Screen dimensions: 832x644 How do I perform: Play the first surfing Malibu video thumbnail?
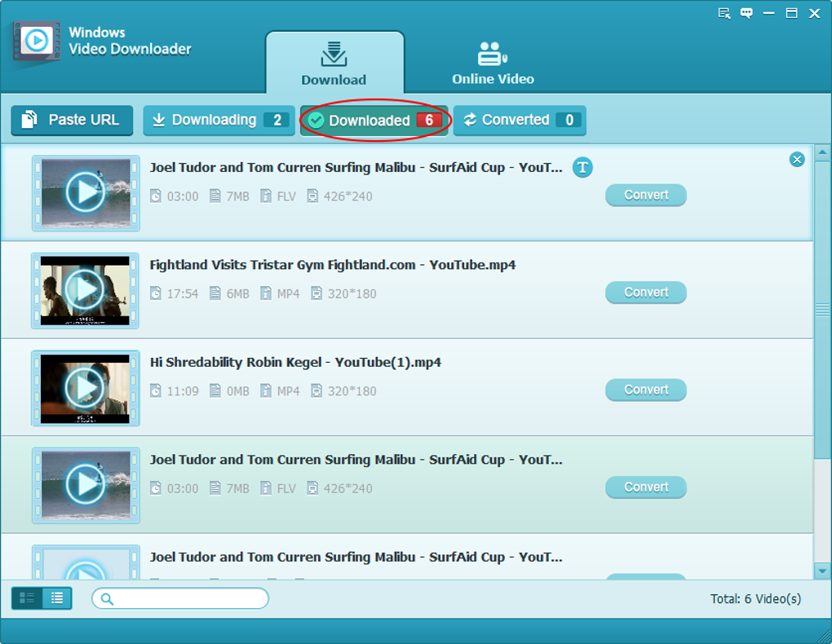click(x=85, y=193)
